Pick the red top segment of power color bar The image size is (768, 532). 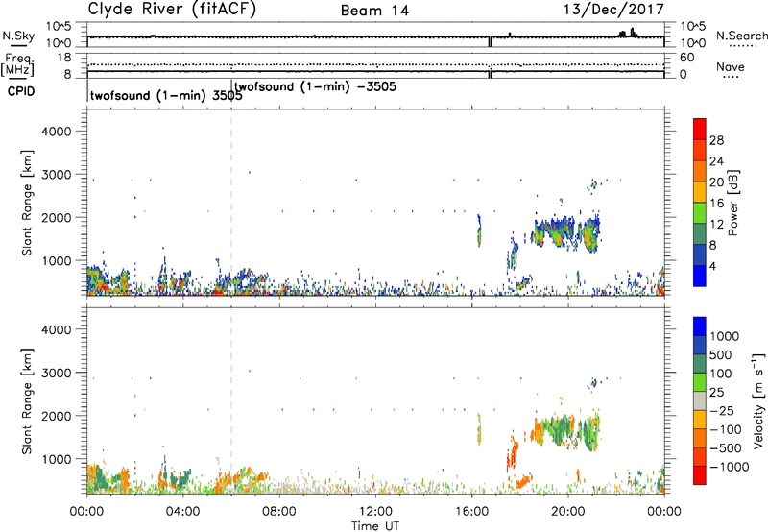tap(700, 129)
